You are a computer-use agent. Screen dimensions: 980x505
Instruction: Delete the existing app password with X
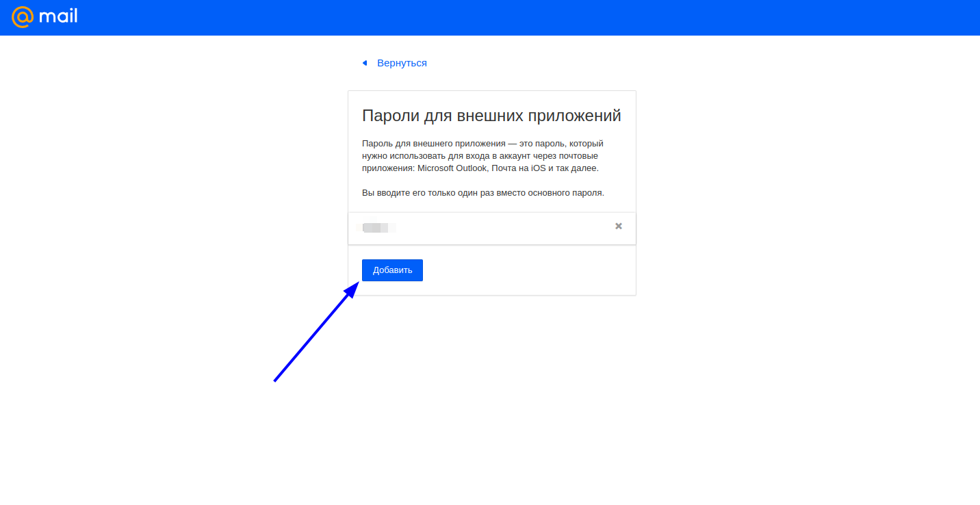[619, 226]
